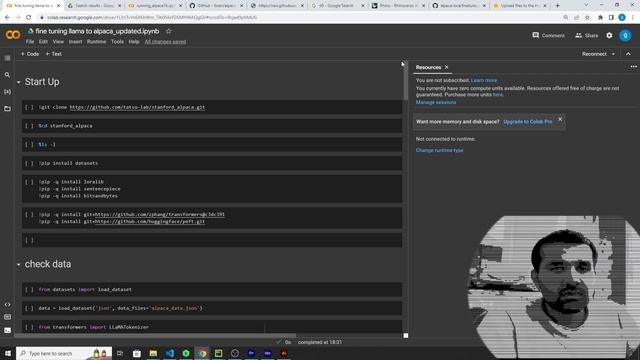The height and width of the screenshot is (360, 640).
Task: Open the Help menu
Action: coord(134,42)
